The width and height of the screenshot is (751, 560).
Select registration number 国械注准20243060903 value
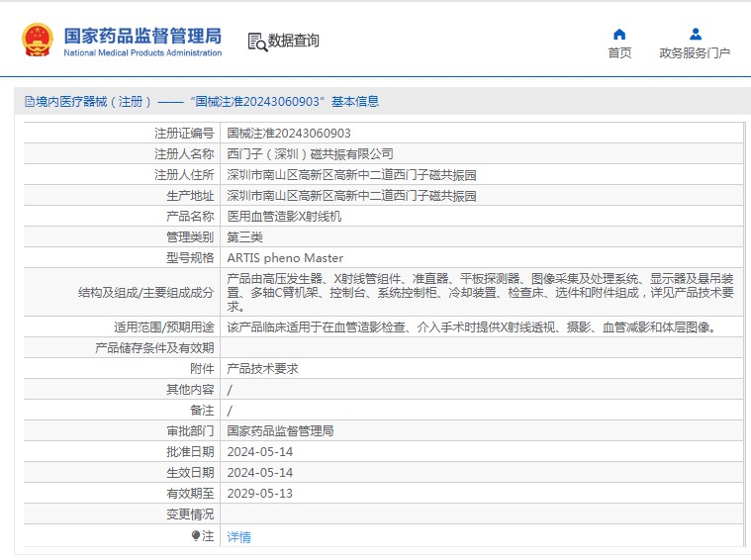tap(289, 134)
